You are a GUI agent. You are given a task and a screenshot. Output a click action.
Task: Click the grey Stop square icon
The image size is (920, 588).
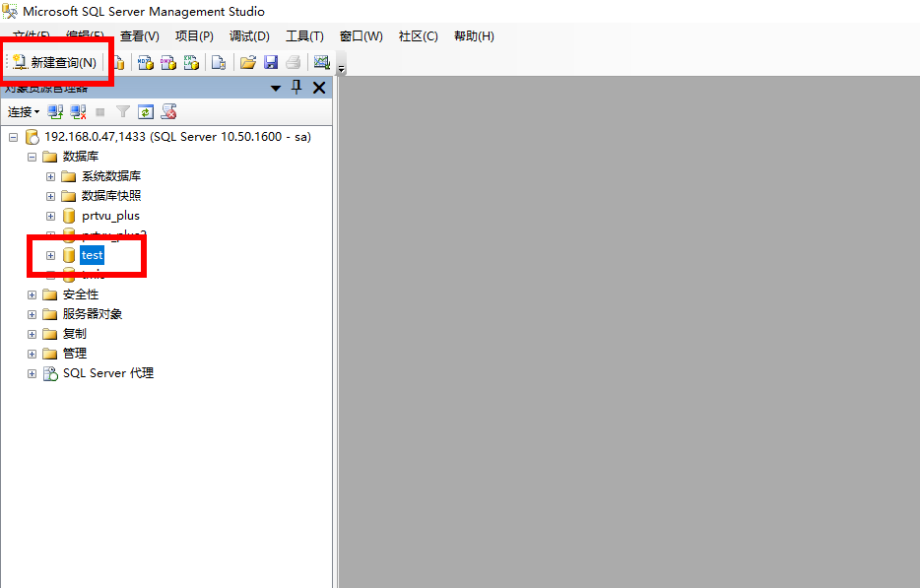pos(100,111)
